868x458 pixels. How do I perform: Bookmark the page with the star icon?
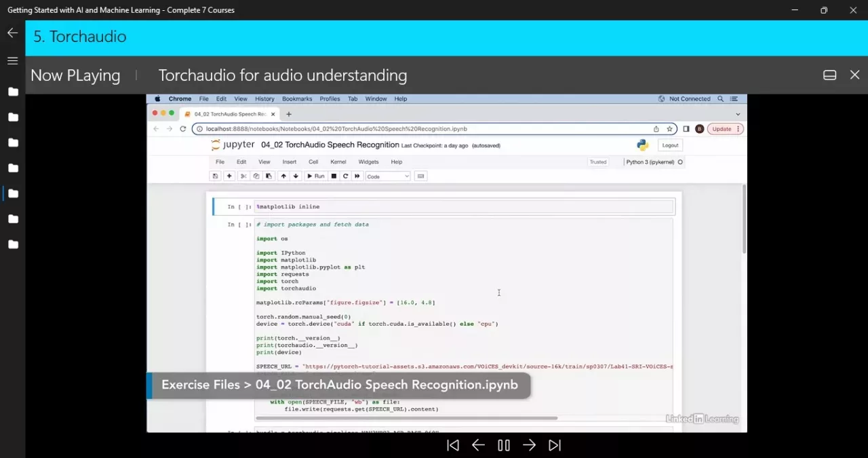(x=669, y=129)
